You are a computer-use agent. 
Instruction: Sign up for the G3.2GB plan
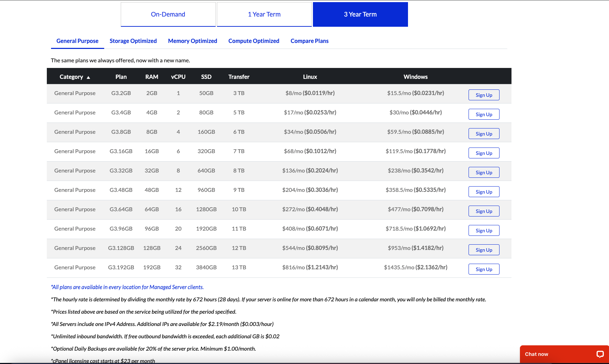tap(484, 95)
